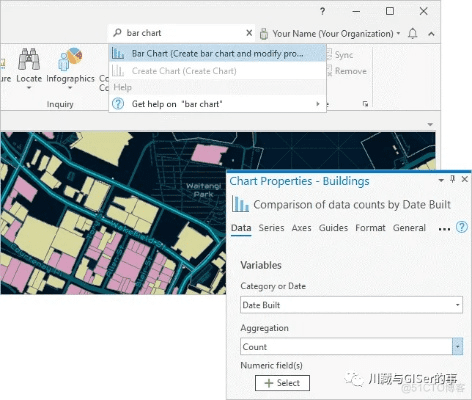
Task: Switch to the Format tab
Action: click(x=370, y=228)
